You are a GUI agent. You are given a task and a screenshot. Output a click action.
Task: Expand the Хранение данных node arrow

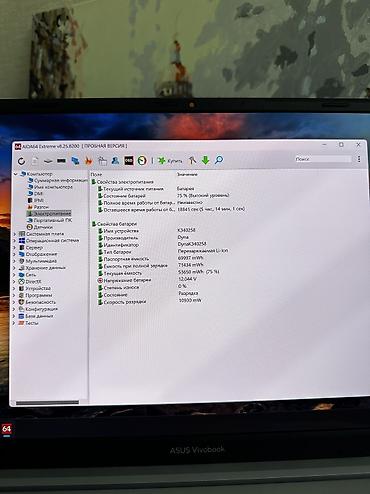14,268
